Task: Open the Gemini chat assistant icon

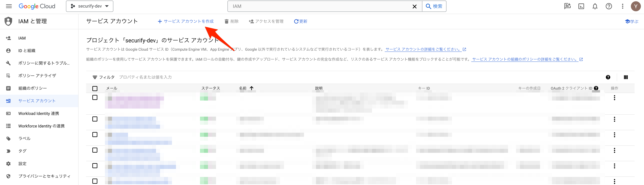Action: (x=567, y=6)
